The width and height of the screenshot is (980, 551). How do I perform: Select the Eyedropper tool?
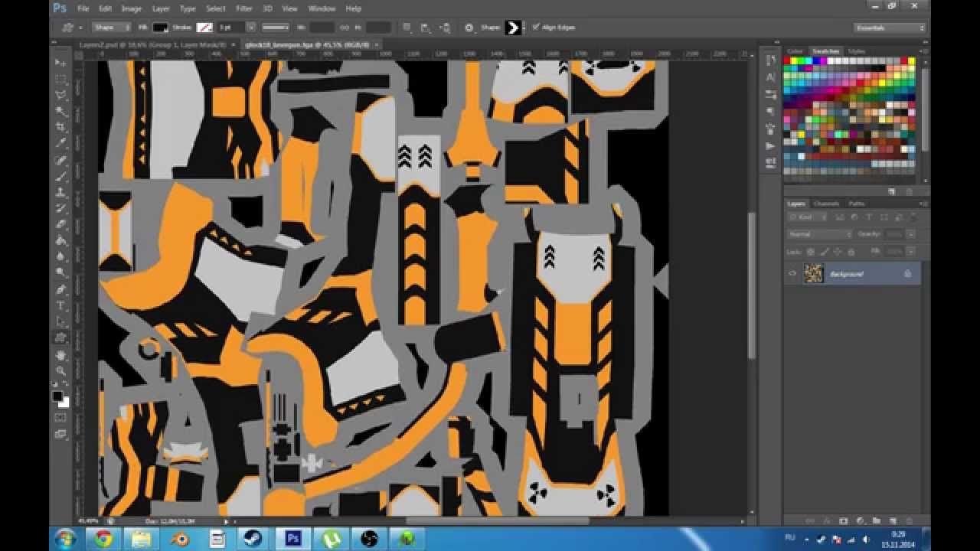point(60,143)
